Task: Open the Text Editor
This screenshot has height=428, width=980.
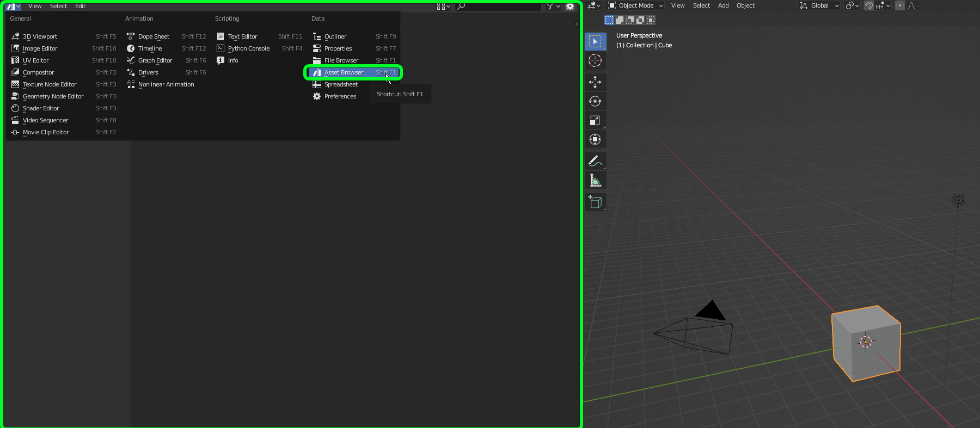Action: click(259, 36)
